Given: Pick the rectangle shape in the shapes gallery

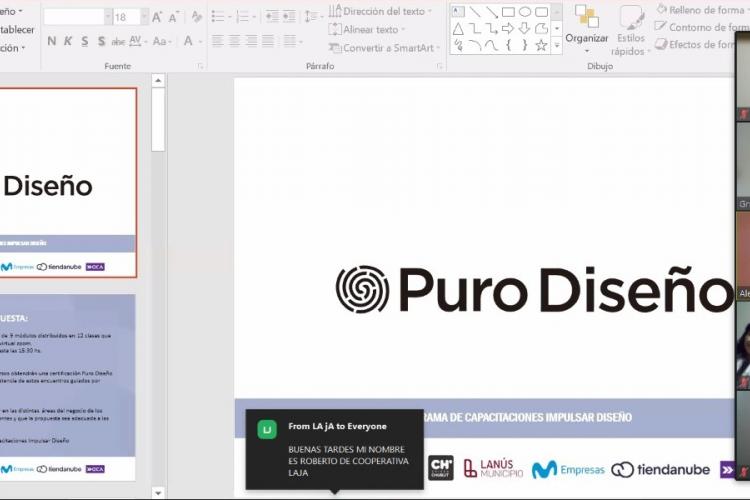Looking at the screenshot, I should coord(508,11).
